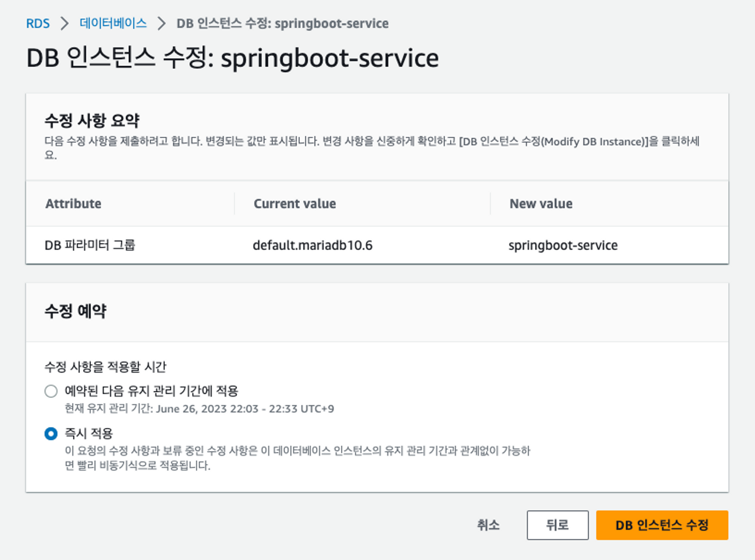Click the default.mariadb10.6 current value cell
Image resolution: width=755 pixels, height=560 pixels.
(312, 245)
